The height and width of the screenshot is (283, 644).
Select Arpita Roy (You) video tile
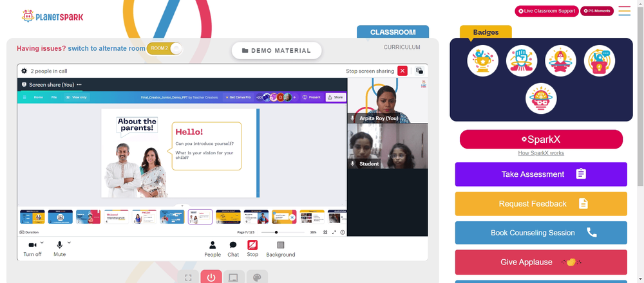pyautogui.click(x=387, y=100)
